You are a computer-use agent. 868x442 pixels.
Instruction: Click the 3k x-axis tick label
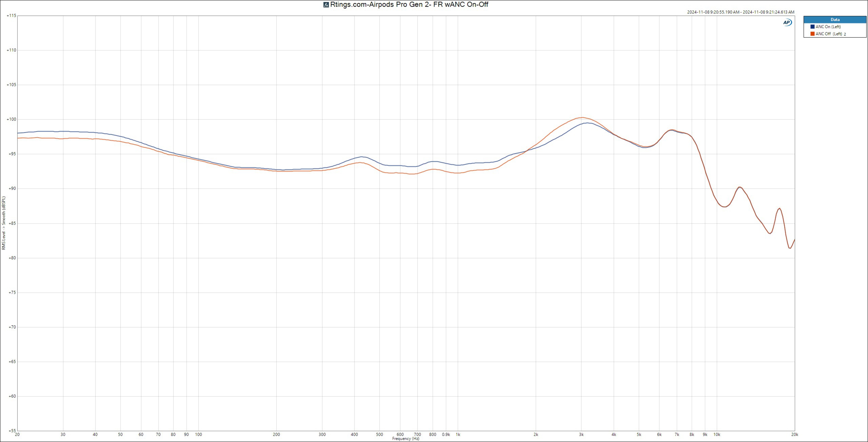point(581,435)
